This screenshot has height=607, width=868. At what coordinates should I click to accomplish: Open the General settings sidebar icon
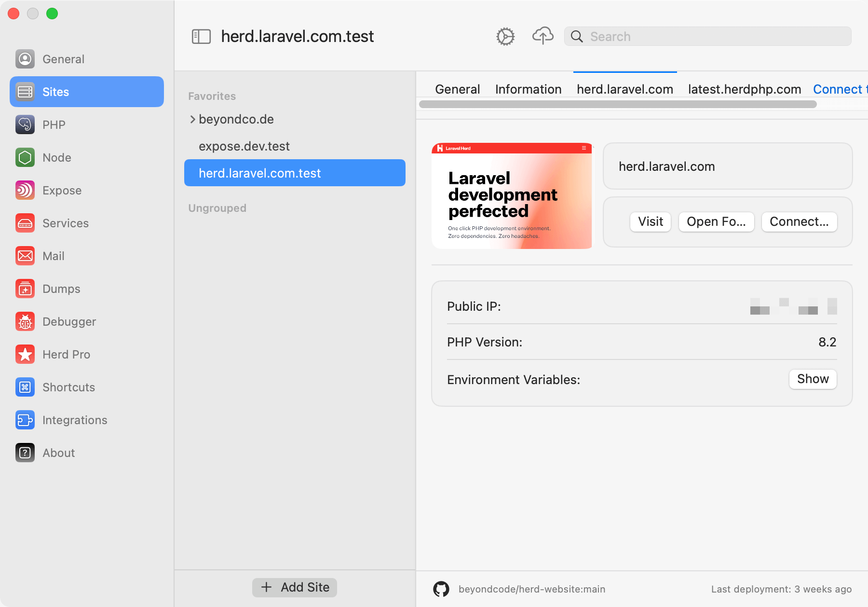click(x=25, y=59)
